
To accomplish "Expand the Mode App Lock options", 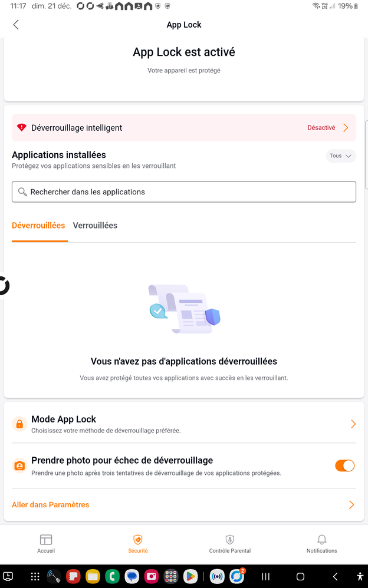I will [x=352, y=424].
